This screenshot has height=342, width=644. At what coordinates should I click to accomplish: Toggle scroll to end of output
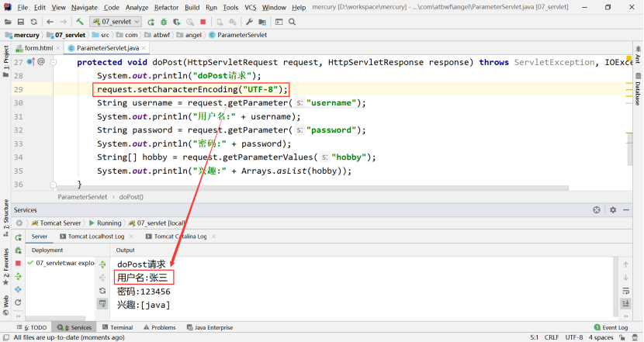tap(625, 303)
